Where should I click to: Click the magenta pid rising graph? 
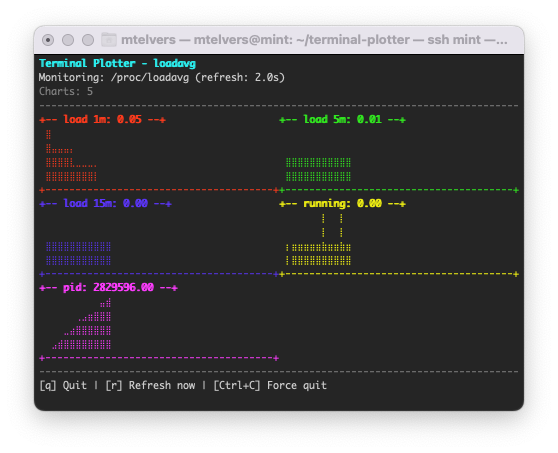tap(82, 324)
